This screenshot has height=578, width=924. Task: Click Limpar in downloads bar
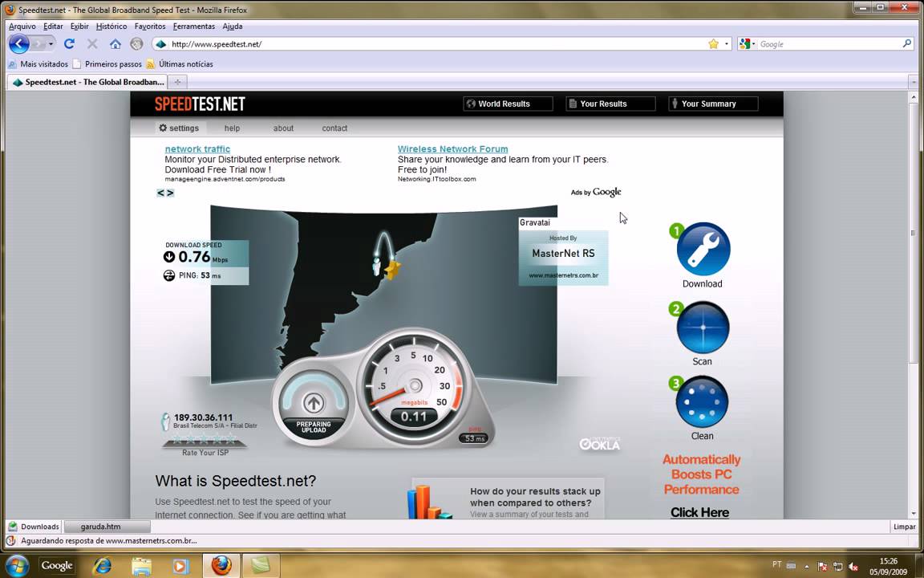pos(904,527)
